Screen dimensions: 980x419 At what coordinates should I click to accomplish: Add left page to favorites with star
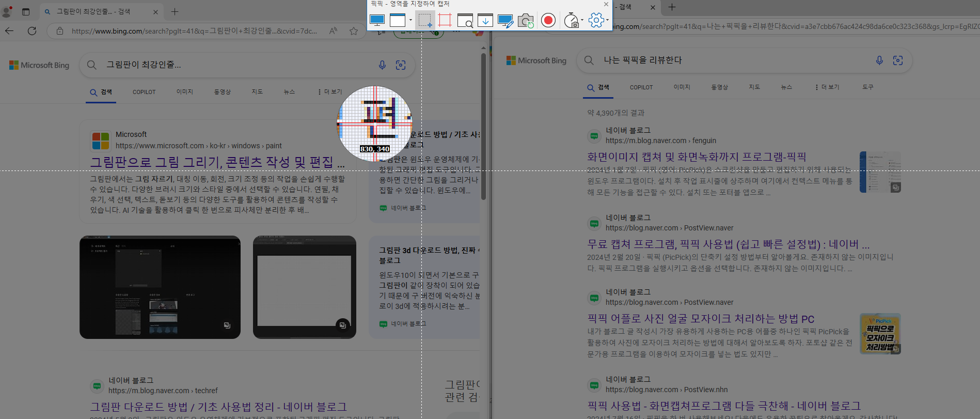point(354,31)
